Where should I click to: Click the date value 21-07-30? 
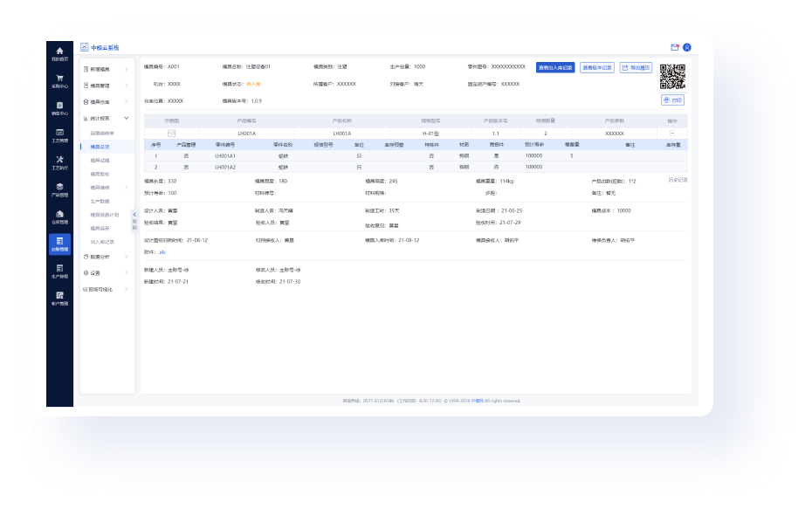tap(290, 282)
